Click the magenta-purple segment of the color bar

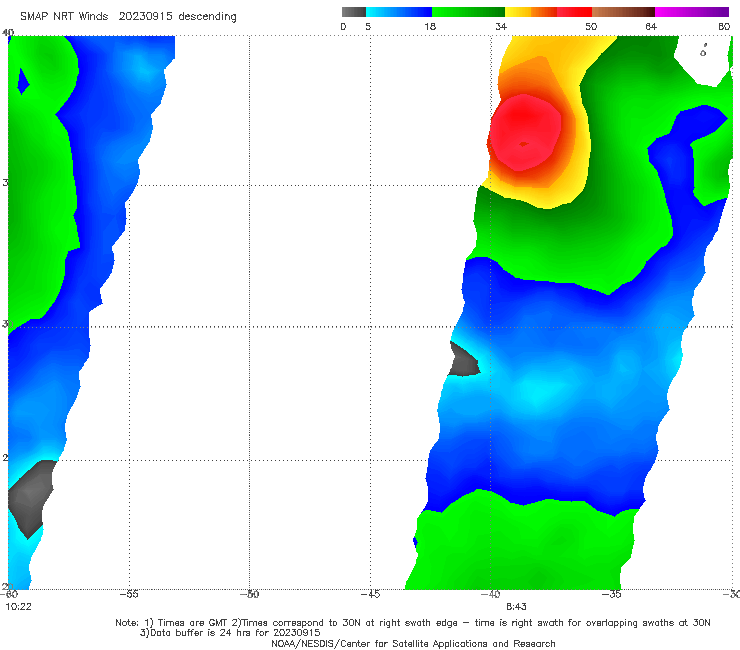pyautogui.click(x=692, y=12)
